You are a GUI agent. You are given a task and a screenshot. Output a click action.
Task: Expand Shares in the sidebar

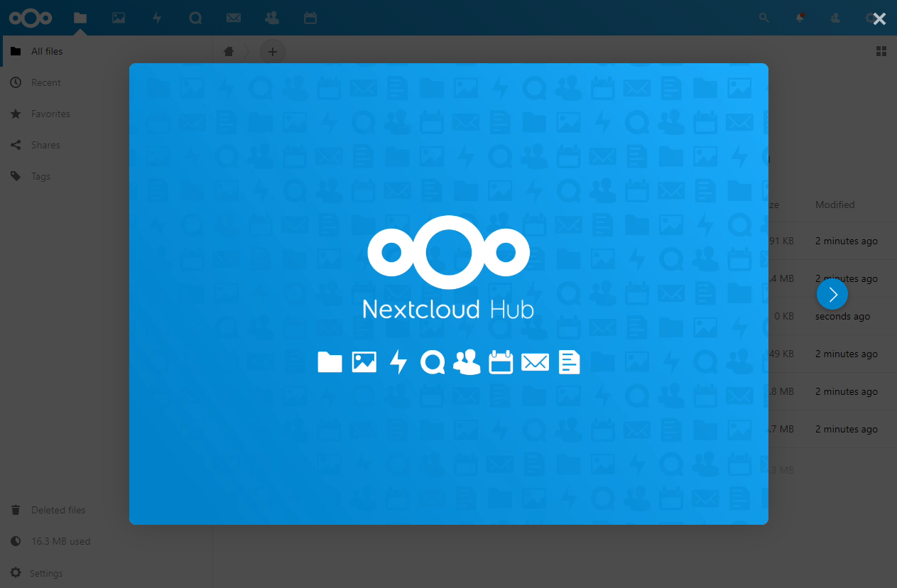tap(107, 145)
